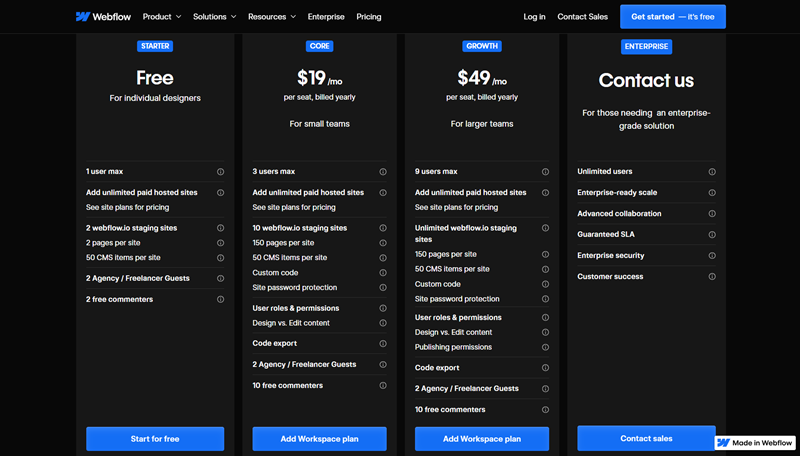This screenshot has height=456, width=800.
Task: Show info for Starter's 50 CMS items per site
Action: [x=220, y=258]
